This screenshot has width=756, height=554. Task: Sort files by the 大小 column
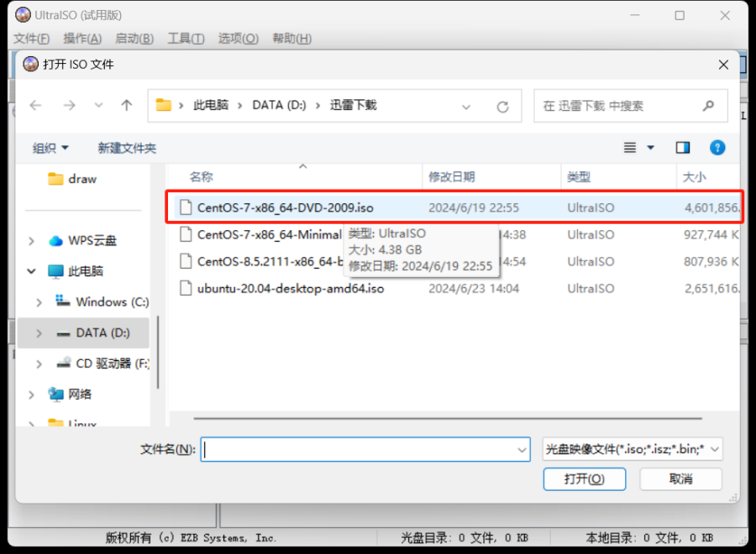695,177
